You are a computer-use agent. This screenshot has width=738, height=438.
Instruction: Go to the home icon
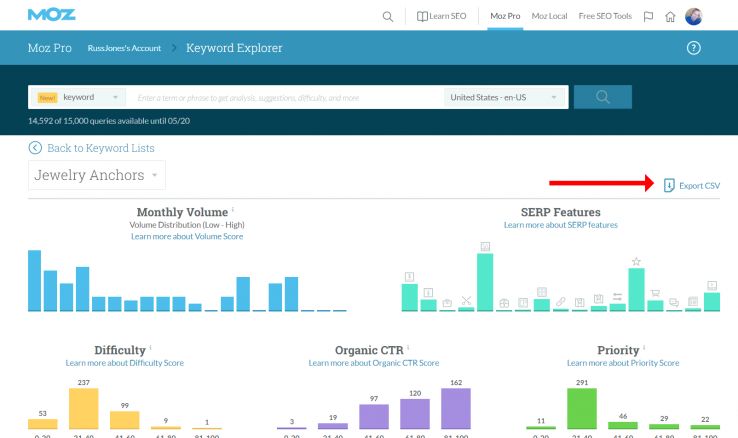coord(671,16)
